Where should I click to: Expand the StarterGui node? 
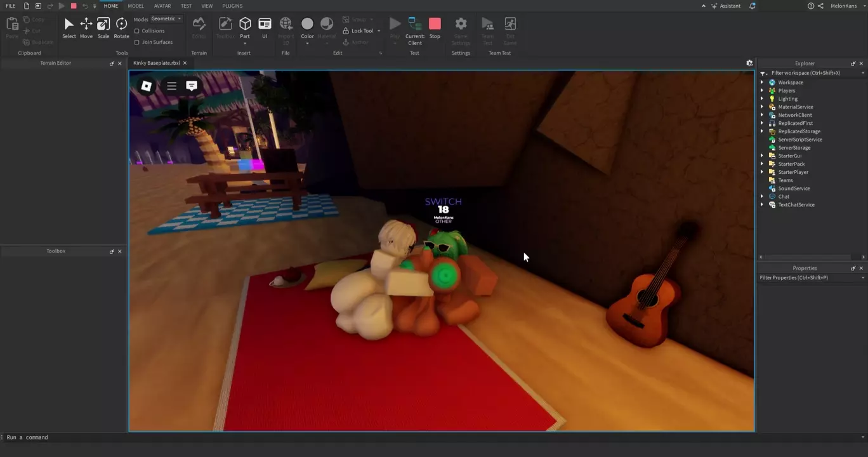point(762,156)
